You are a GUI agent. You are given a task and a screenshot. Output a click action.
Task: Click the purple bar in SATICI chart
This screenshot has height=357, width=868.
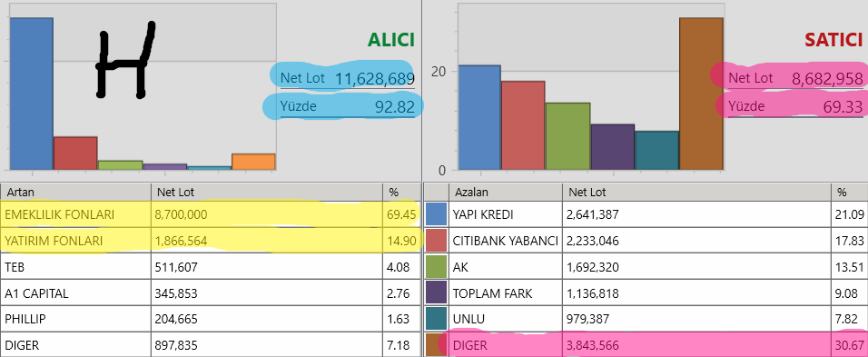tap(612, 146)
